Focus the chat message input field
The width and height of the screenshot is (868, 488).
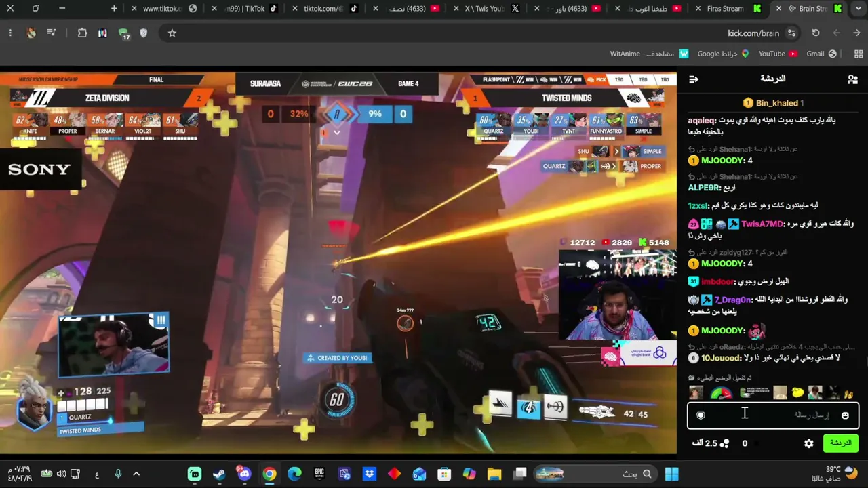point(773,415)
